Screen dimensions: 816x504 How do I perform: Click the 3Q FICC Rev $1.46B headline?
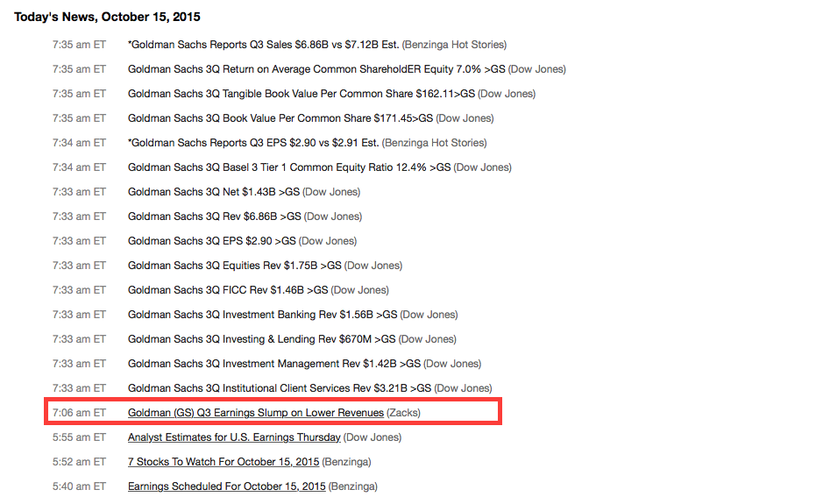(x=228, y=290)
